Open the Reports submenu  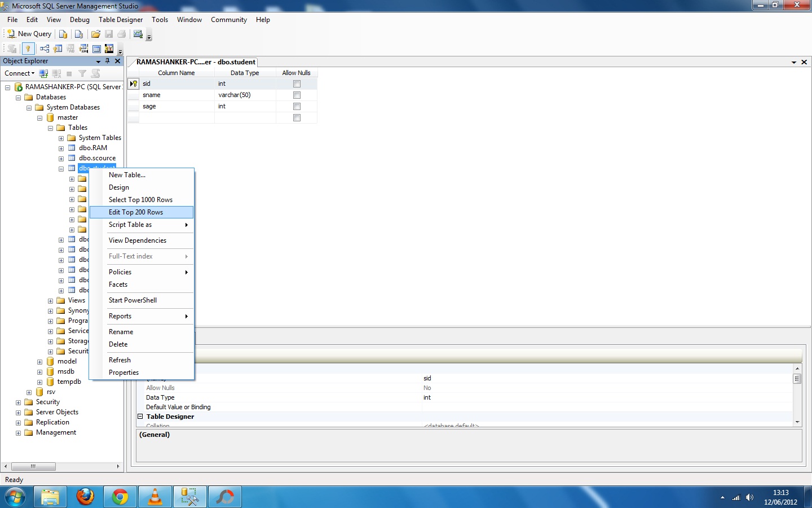(142, 316)
